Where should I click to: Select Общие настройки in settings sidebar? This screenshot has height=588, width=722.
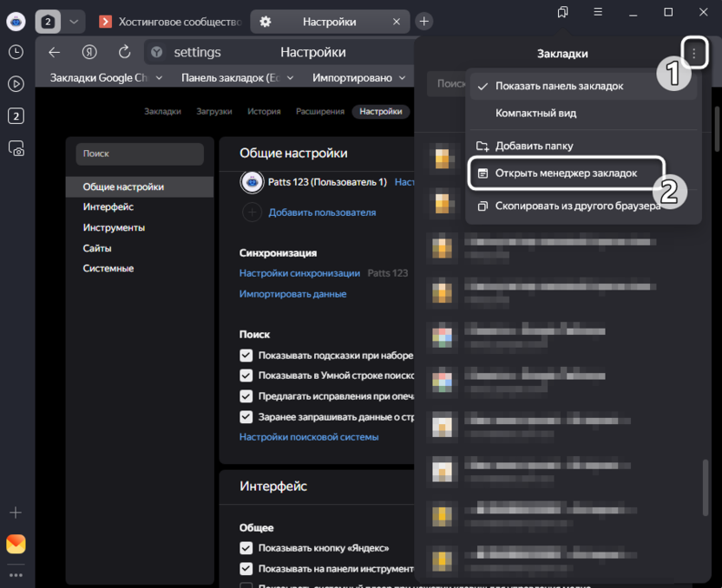(140, 186)
